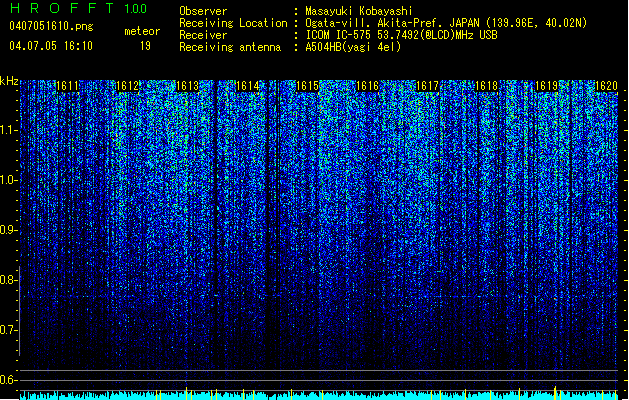Select the filename 0407051610.png
Viewport: 629px width, 400px height.
click(x=51, y=26)
